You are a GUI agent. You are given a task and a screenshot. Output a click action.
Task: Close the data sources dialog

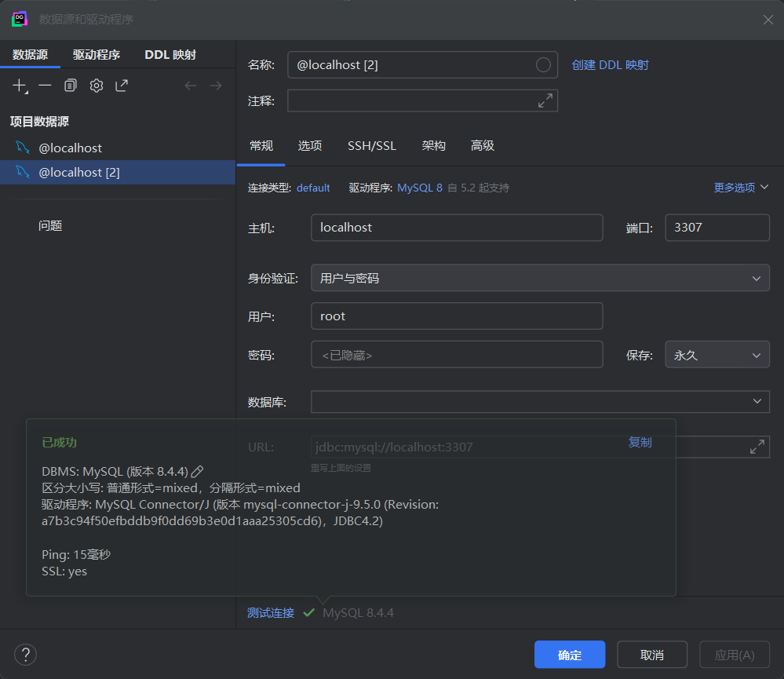click(768, 20)
